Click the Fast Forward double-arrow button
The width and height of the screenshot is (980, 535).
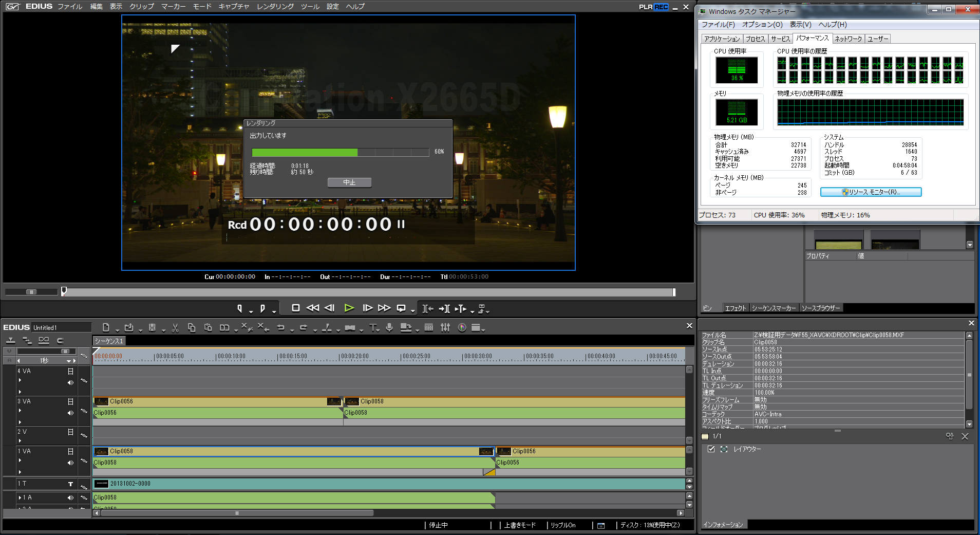pos(384,308)
